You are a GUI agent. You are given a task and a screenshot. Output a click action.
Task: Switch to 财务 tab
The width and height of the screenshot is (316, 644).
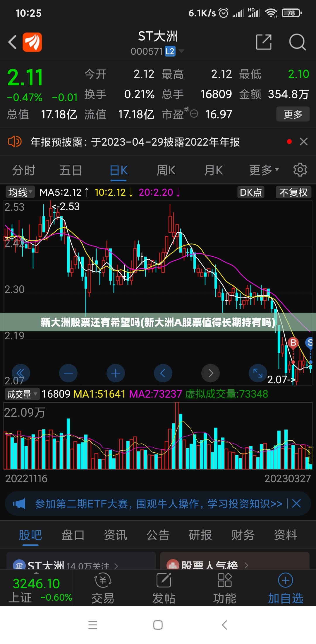pos(243,535)
